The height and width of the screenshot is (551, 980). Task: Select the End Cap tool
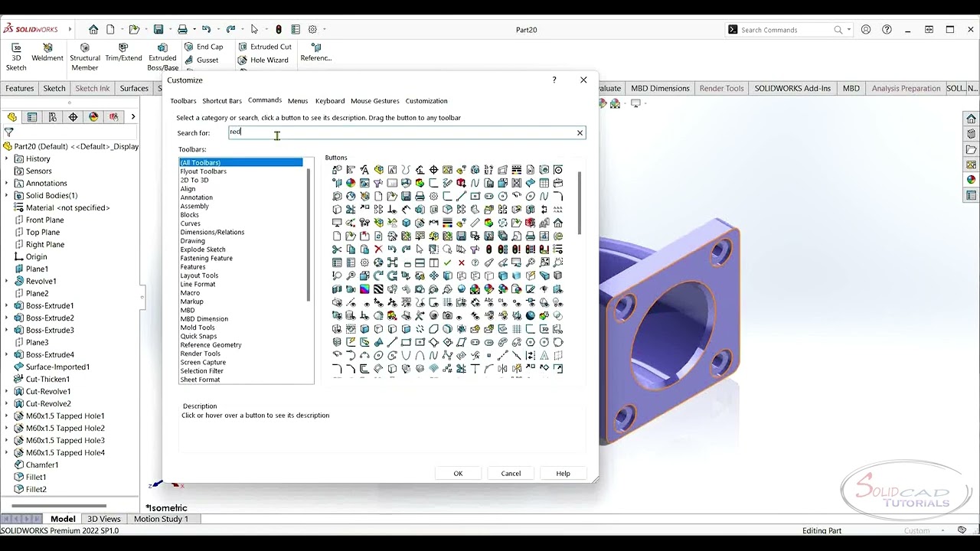tap(204, 47)
